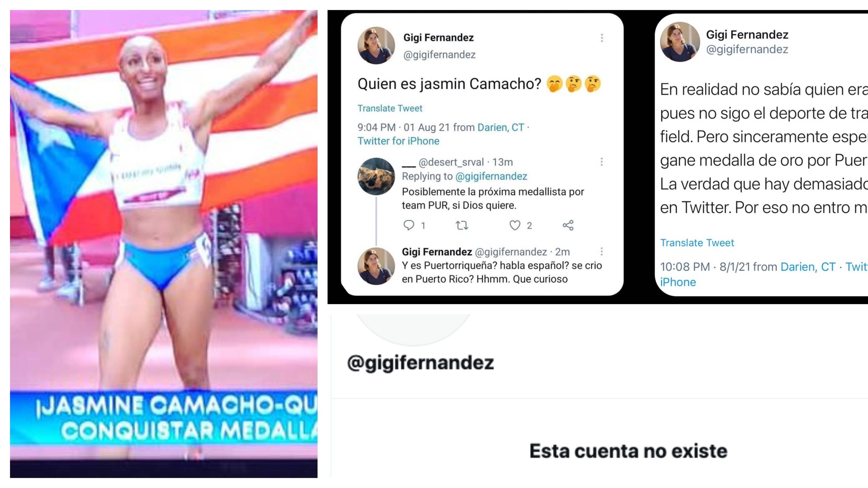Screen dimensions: 868x488
Task: Open the desert_srval cat profile picture
Action: [x=376, y=176]
